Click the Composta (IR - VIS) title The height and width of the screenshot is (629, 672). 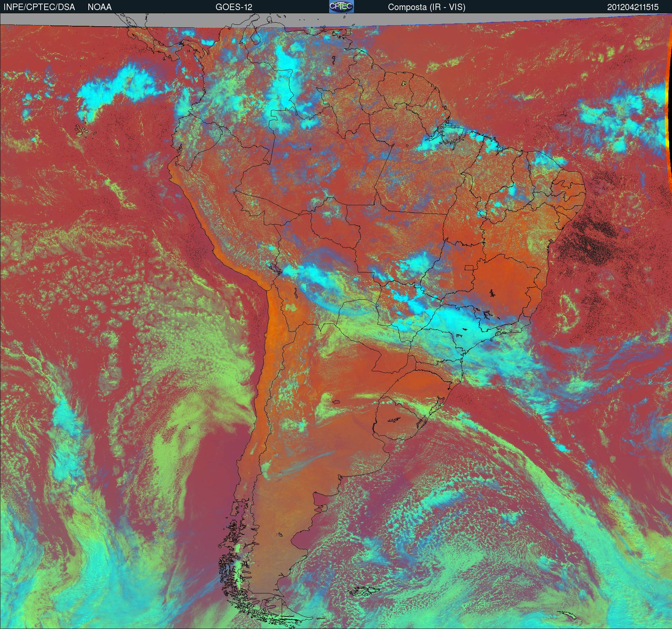pos(427,7)
